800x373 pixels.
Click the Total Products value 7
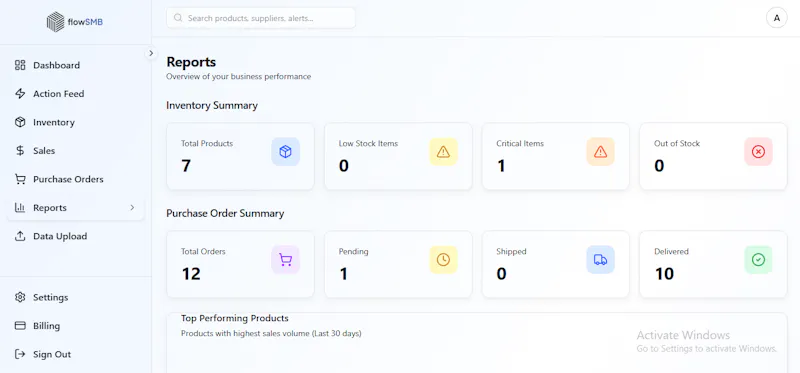186,166
